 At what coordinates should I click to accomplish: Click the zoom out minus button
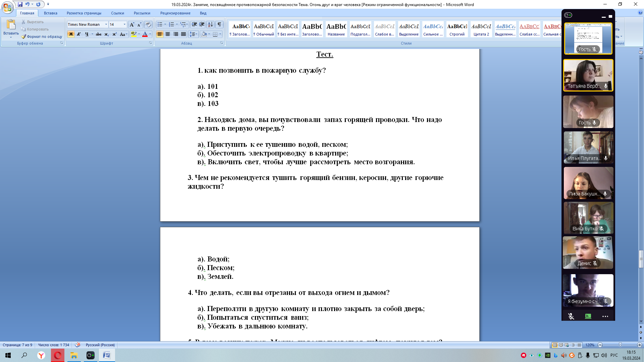tap(600, 345)
